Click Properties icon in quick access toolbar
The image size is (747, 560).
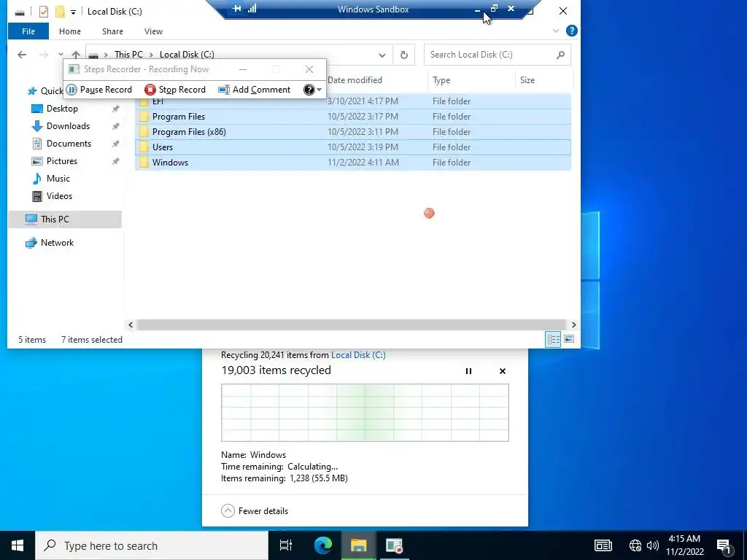coord(44,12)
